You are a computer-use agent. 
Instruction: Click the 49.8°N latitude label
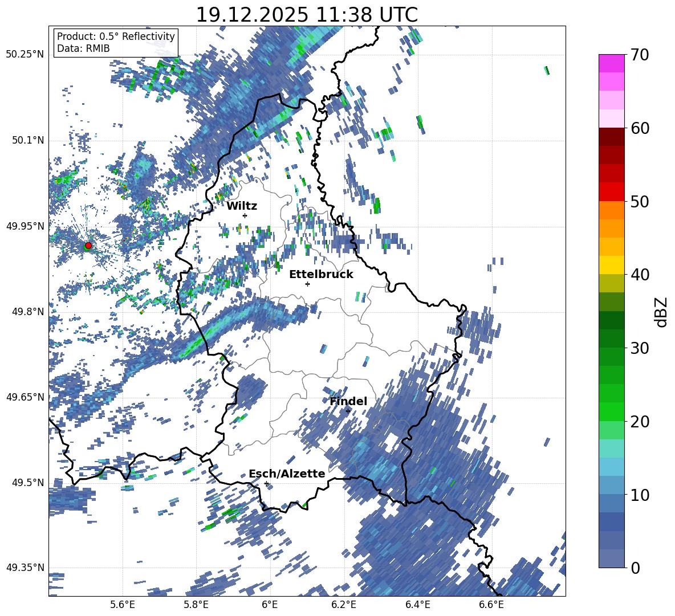[27, 312]
